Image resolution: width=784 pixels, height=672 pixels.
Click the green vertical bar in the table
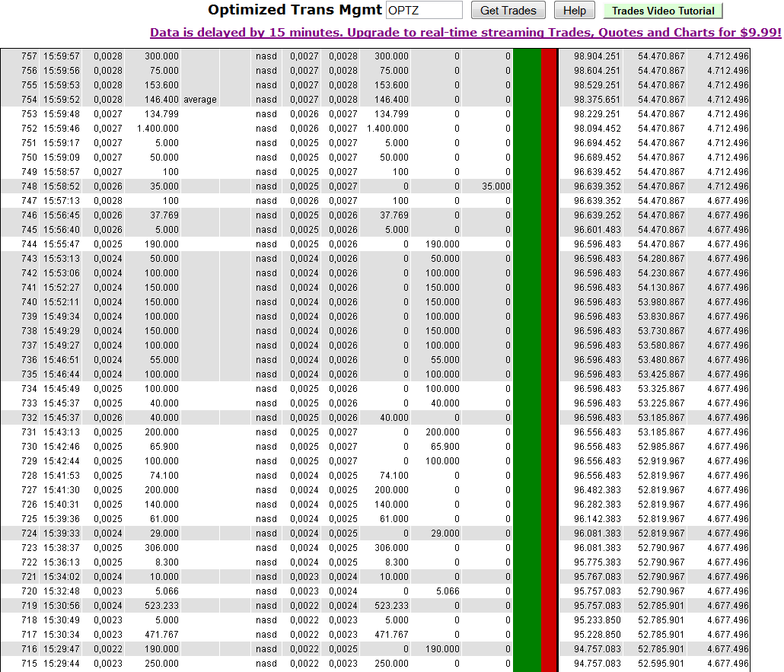[x=527, y=358]
